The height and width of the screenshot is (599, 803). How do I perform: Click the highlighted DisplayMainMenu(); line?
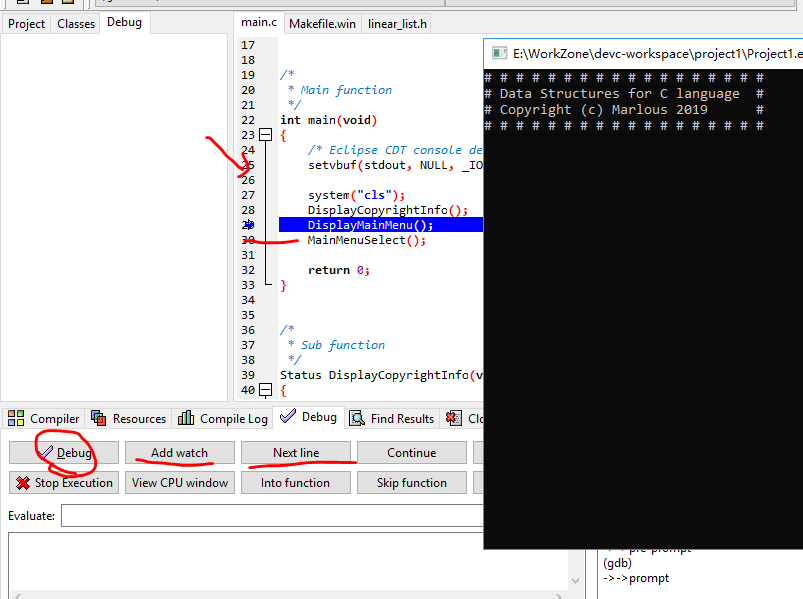[x=381, y=225]
